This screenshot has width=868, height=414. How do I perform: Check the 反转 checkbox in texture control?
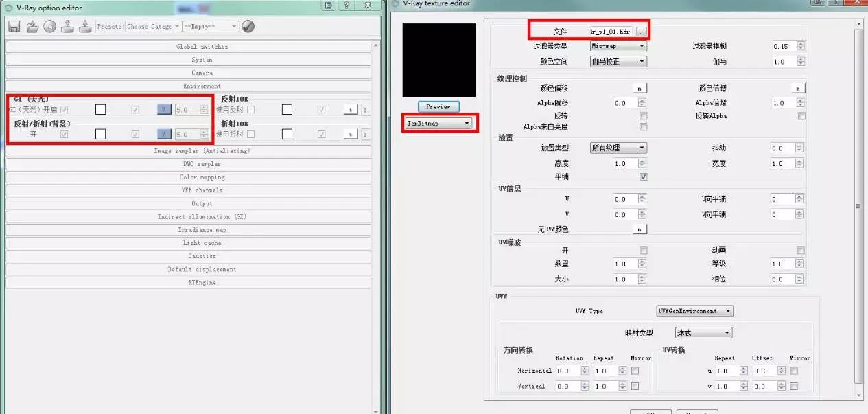(x=644, y=116)
